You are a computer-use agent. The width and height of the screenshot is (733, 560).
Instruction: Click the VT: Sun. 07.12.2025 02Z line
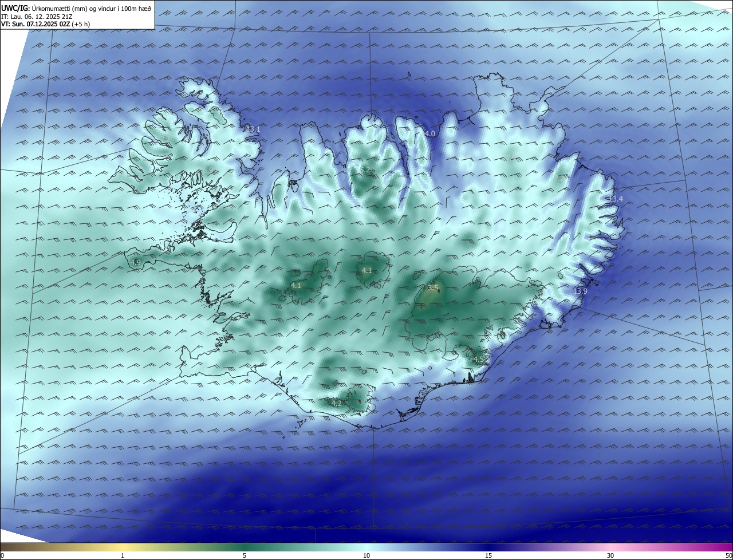click(45, 24)
